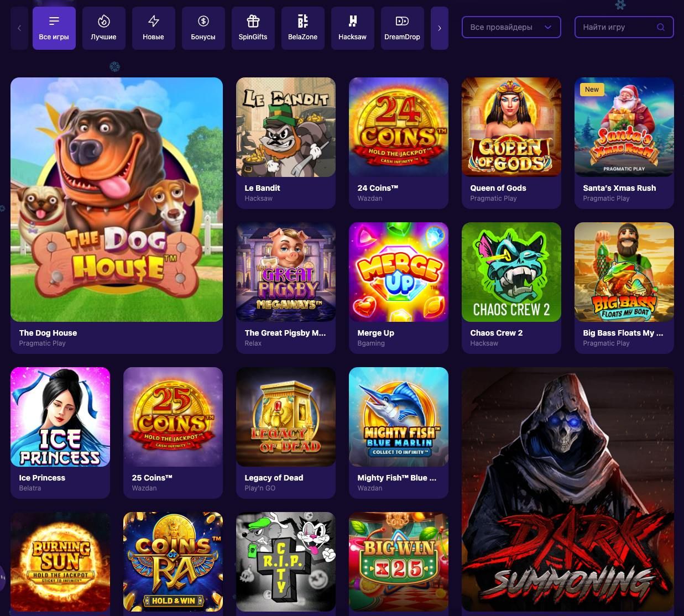Open the BelaZone provider category
The height and width of the screenshot is (616, 684).
(x=303, y=28)
